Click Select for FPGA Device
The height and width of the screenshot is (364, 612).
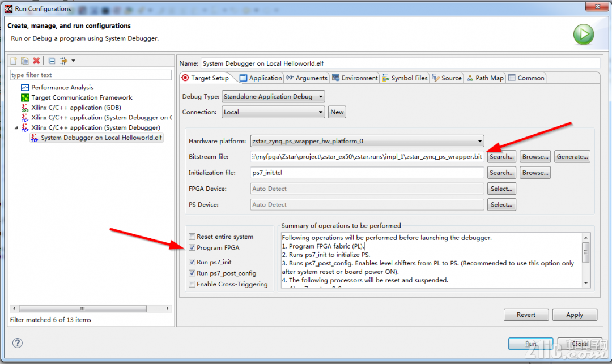[501, 189]
